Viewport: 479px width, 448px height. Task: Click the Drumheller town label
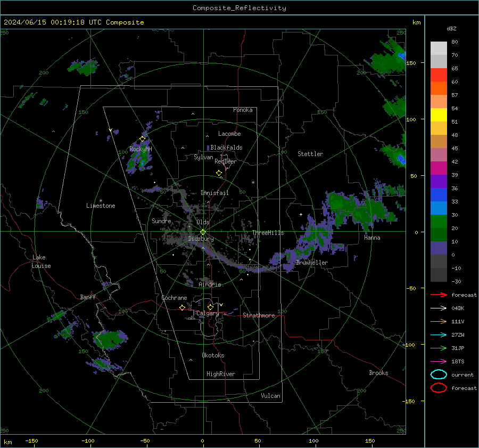tap(311, 263)
